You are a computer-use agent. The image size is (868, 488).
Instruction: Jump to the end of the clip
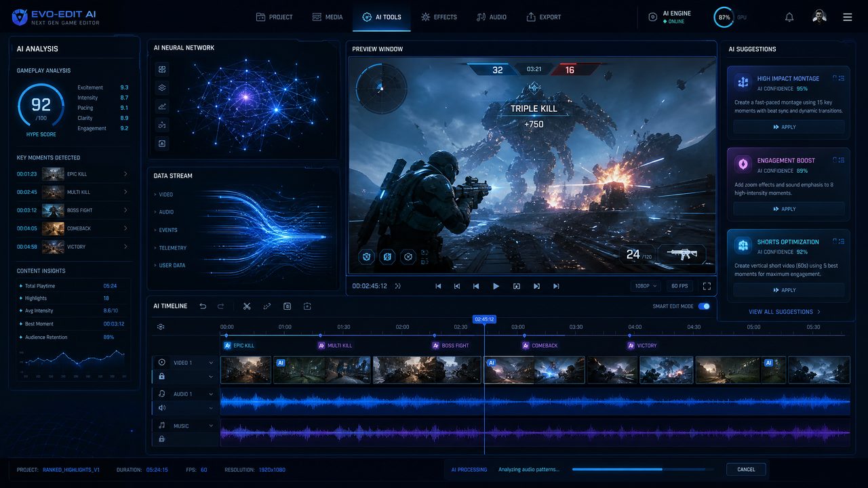[556, 286]
